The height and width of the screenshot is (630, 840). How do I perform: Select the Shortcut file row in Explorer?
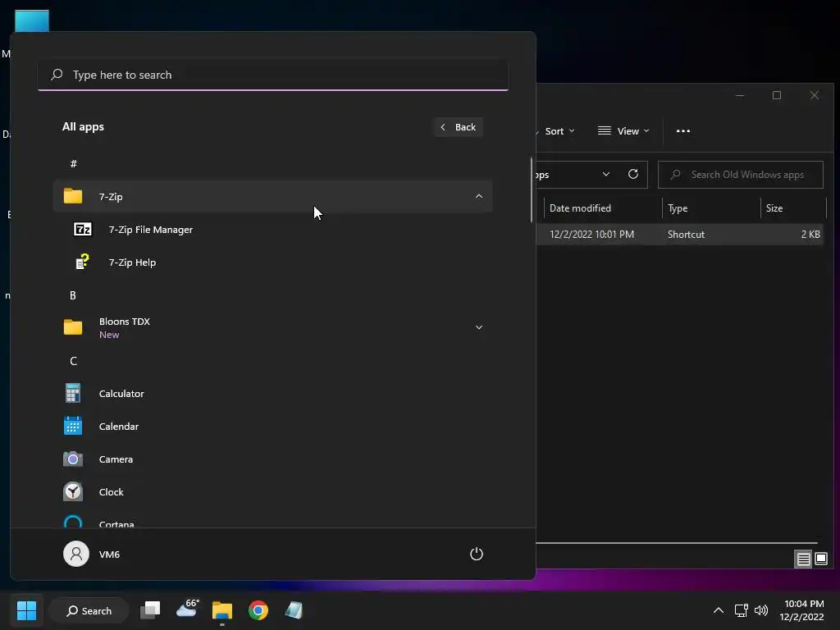(680, 234)
